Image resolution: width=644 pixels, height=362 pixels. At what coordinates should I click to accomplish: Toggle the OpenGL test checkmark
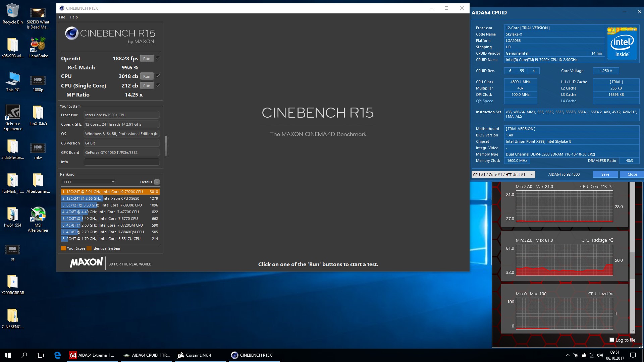158,58
